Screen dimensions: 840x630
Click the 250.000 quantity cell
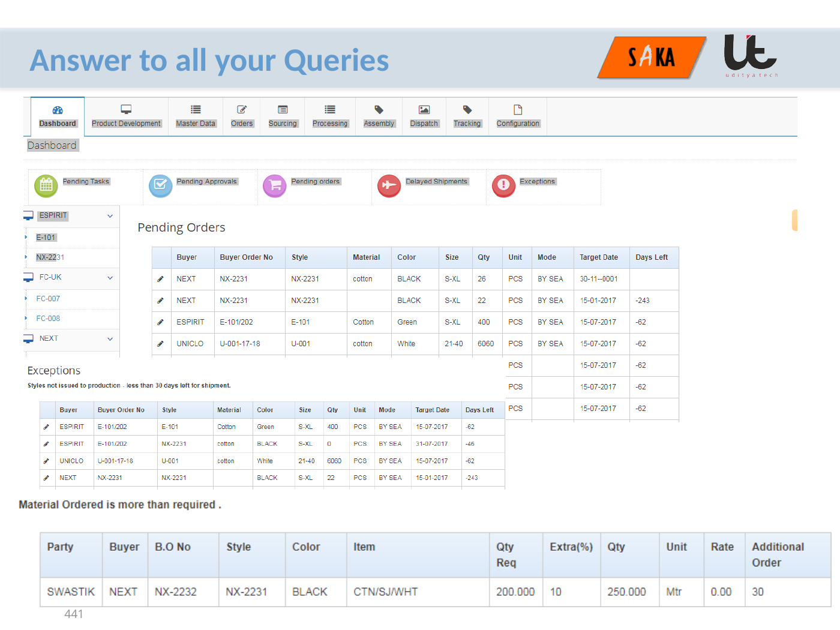tap(629, 592)
